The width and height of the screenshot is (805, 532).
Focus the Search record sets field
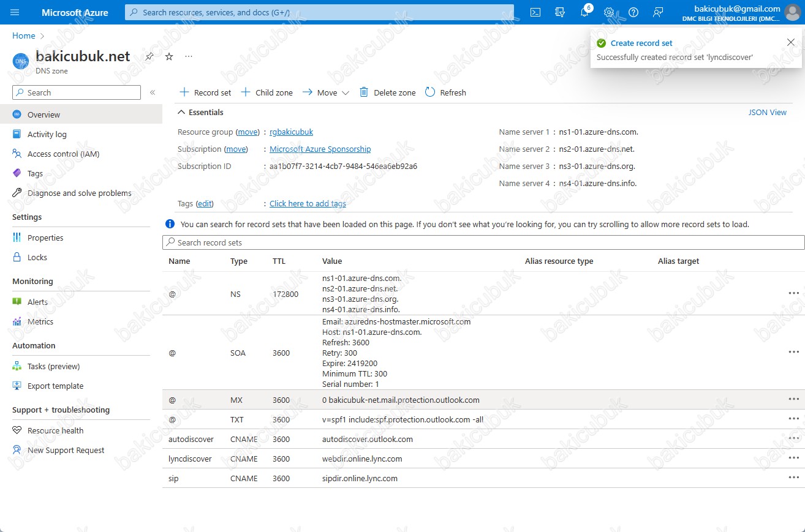coord(483,242)
